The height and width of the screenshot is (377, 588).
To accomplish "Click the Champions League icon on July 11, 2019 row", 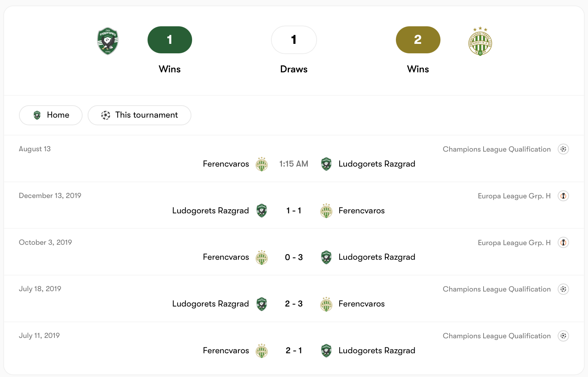I will [564, 336].
